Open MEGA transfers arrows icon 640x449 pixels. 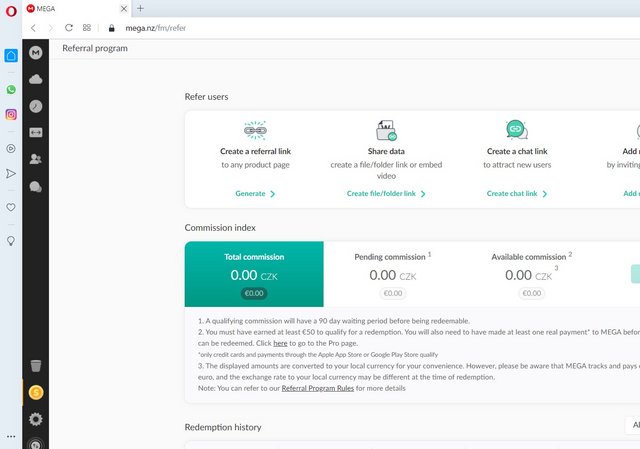[36, 132]
